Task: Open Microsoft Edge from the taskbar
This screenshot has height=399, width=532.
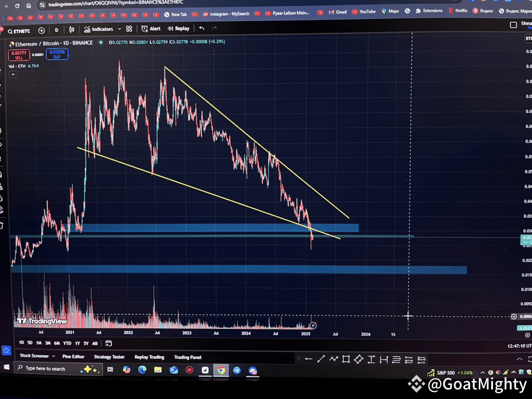Action: tap(142, 370)
